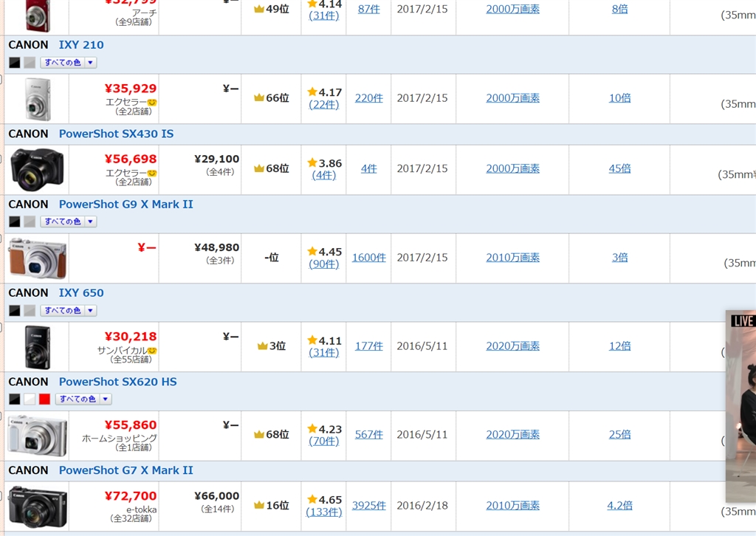The image size is (756, 536).
Task: Click the ¥55,860 price for SX620 HS
Action: [131, 425]
